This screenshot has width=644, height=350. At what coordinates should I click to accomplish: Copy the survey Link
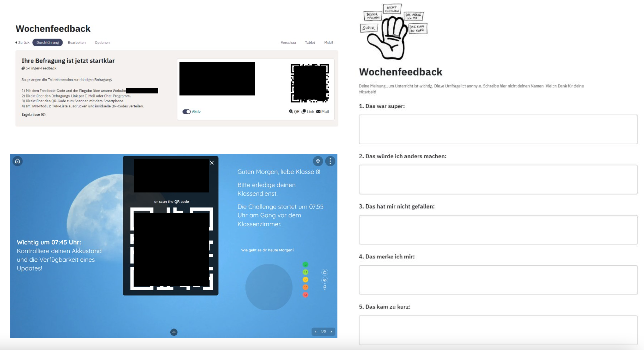click(x=308, y=111)
